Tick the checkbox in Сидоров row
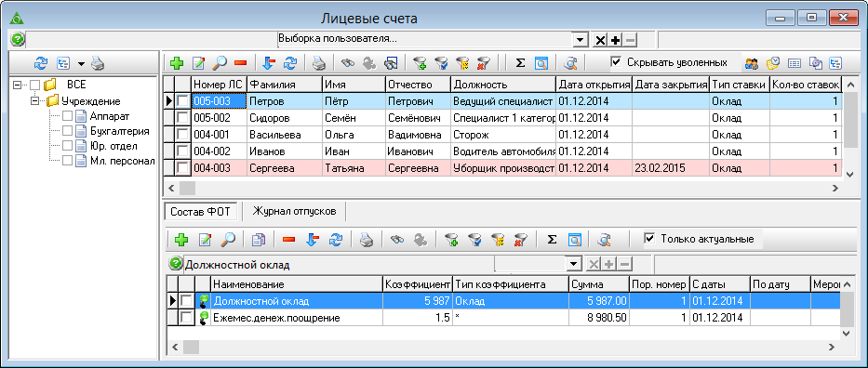Image resolution: width=868 pixels, height=368 pixels. (x=182, y=118)
